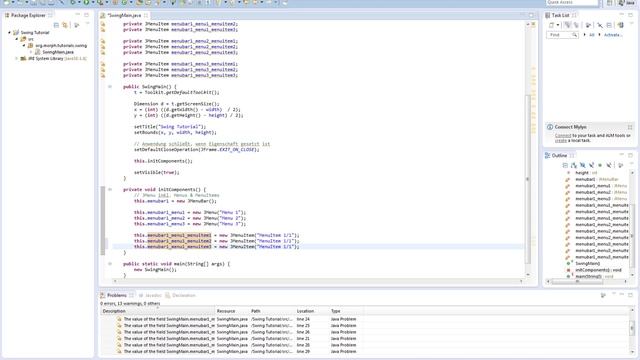The width and height of the screenshot is (640, 360).
Task: Open the Problems tab
Action: point(116,295)
